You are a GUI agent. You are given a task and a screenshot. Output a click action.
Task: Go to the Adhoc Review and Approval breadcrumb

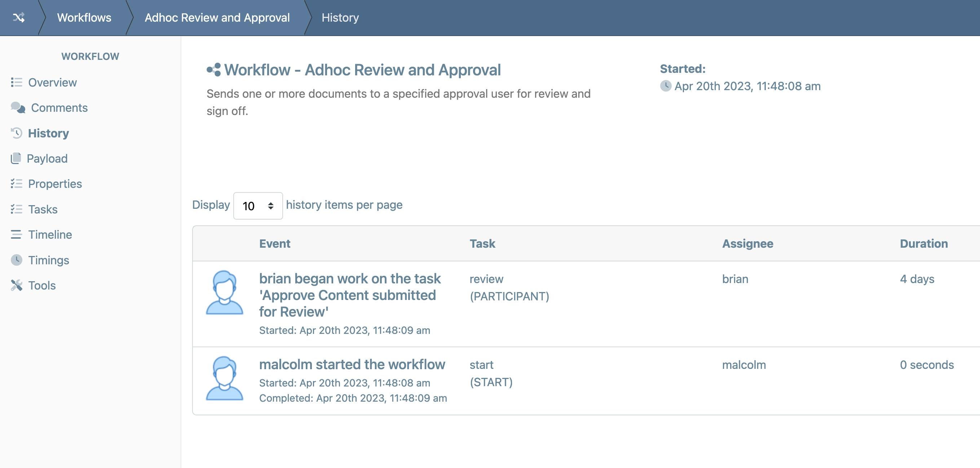217,18
